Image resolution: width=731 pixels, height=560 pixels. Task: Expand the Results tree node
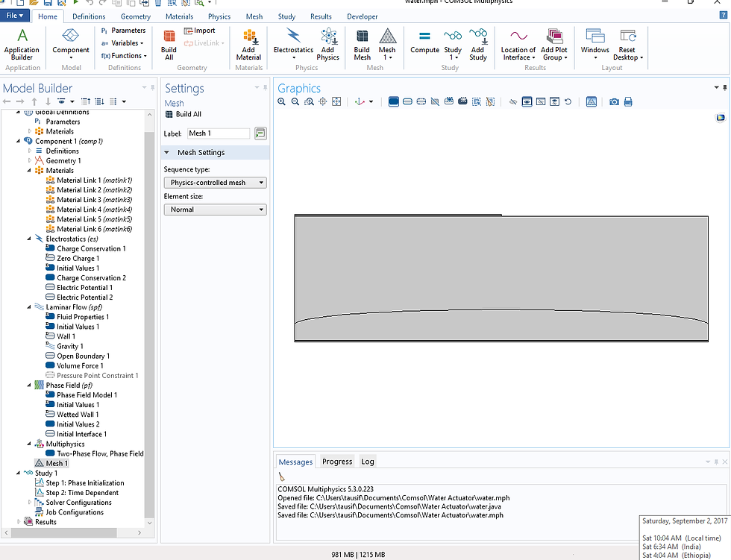click(19, 522)
